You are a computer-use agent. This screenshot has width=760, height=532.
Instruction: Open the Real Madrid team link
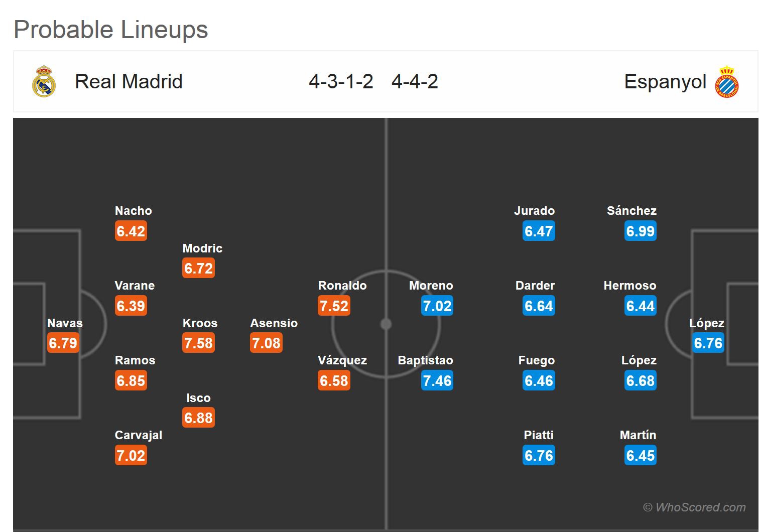[x=129, y=81]
